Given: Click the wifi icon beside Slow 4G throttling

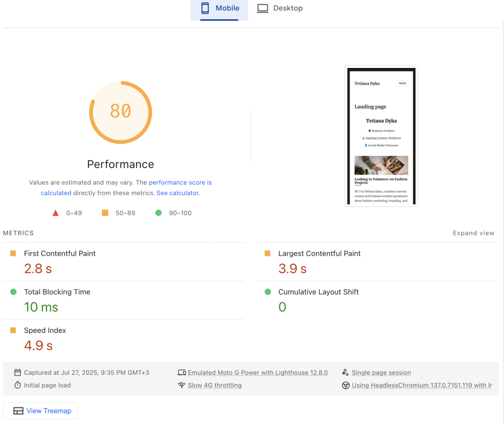Looking at the screenshot, I should coord(182,386).
